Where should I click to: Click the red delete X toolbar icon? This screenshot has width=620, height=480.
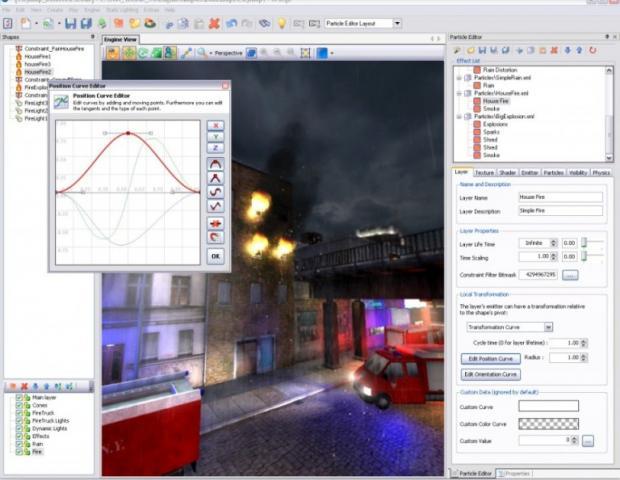pyautogui.click(x=214, y=23)
